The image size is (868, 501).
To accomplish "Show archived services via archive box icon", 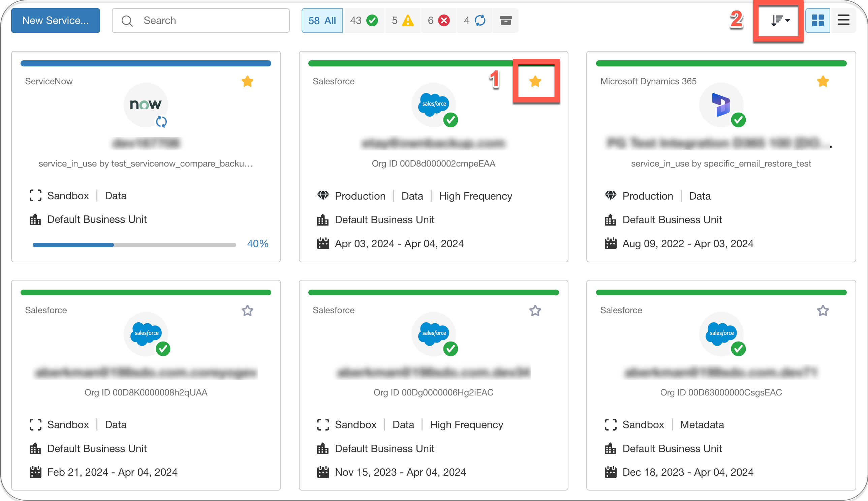I will [x=505, y=21].
